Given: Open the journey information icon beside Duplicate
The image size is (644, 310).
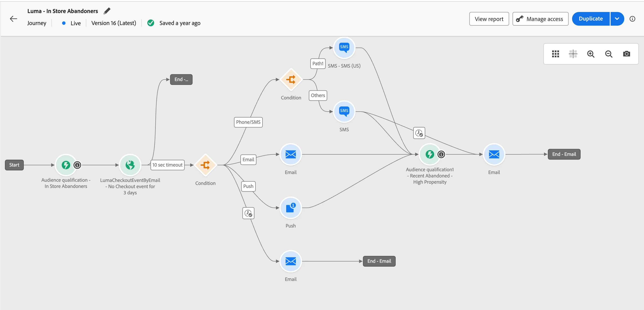Looking at the screenshot, I should (632, 19).
